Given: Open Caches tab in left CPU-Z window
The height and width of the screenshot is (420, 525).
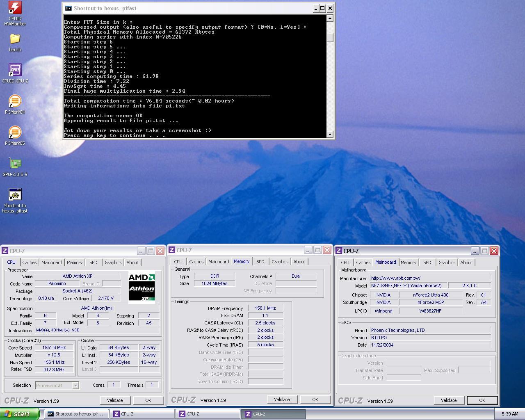Looking at the screenshot, I should (x=30, y=262).
